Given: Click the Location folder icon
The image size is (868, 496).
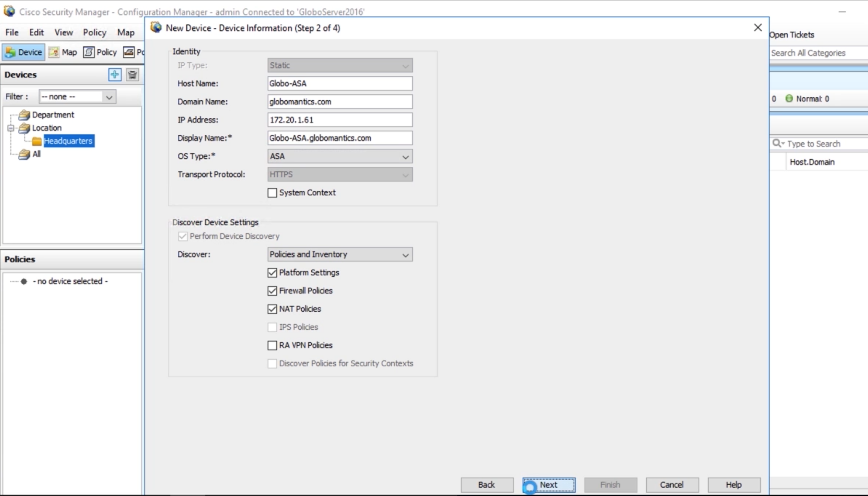Looking at the screenshot, I should (24, 128).
